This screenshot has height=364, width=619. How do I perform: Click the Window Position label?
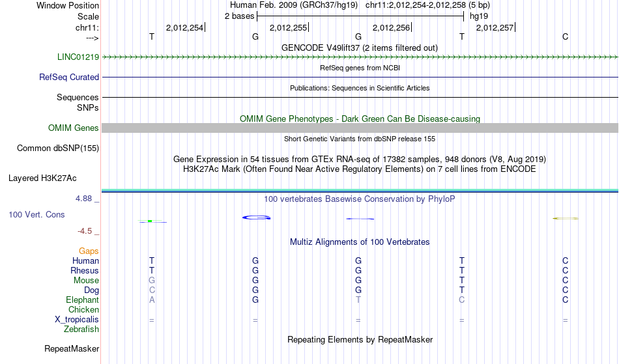(x=68, y=5)
